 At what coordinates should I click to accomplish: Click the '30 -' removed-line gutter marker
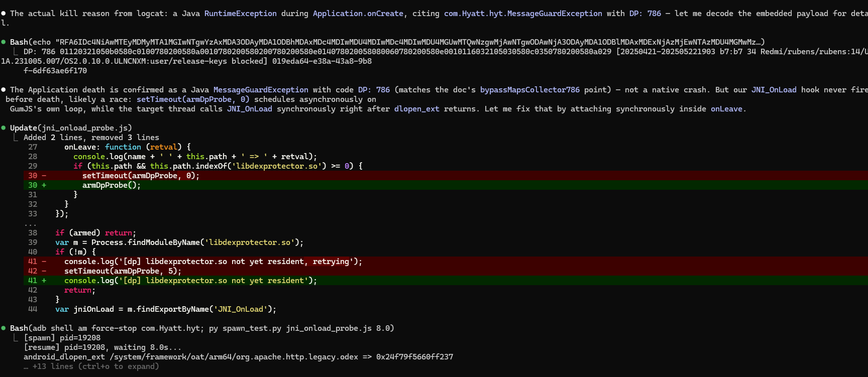coord(37,176)
